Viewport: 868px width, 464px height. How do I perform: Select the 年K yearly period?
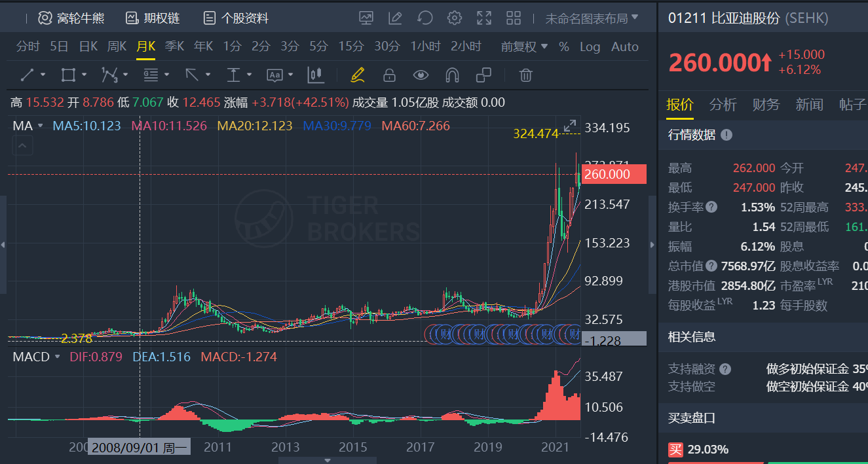click(x=204, y=46)
